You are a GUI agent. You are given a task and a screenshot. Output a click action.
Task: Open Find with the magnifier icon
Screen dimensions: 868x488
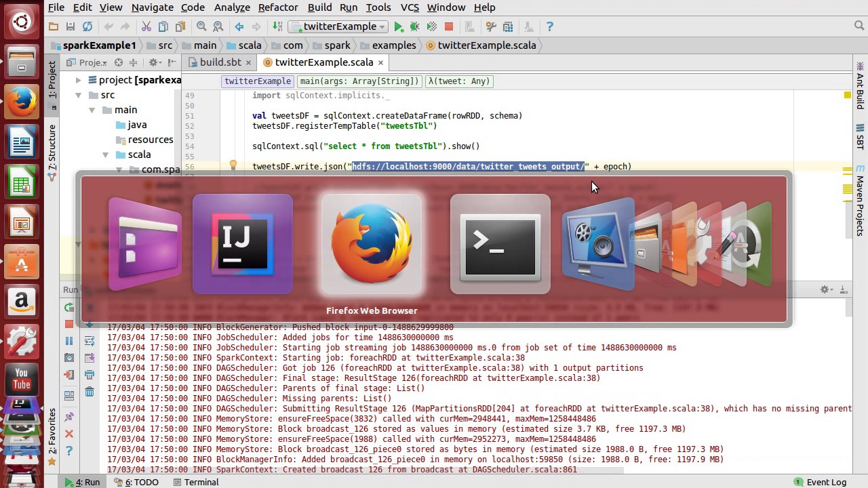(x=201, y=26)
